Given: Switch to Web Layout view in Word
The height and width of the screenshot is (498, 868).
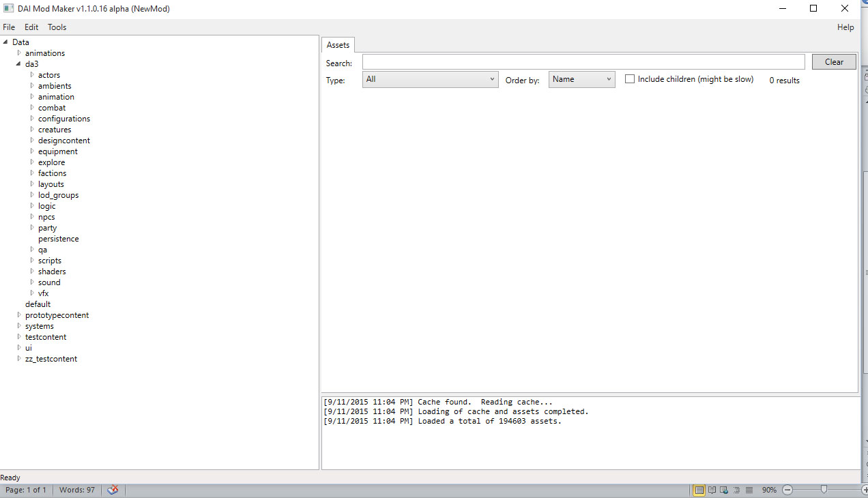Looking at the screenshot, I should click(724, 490).
